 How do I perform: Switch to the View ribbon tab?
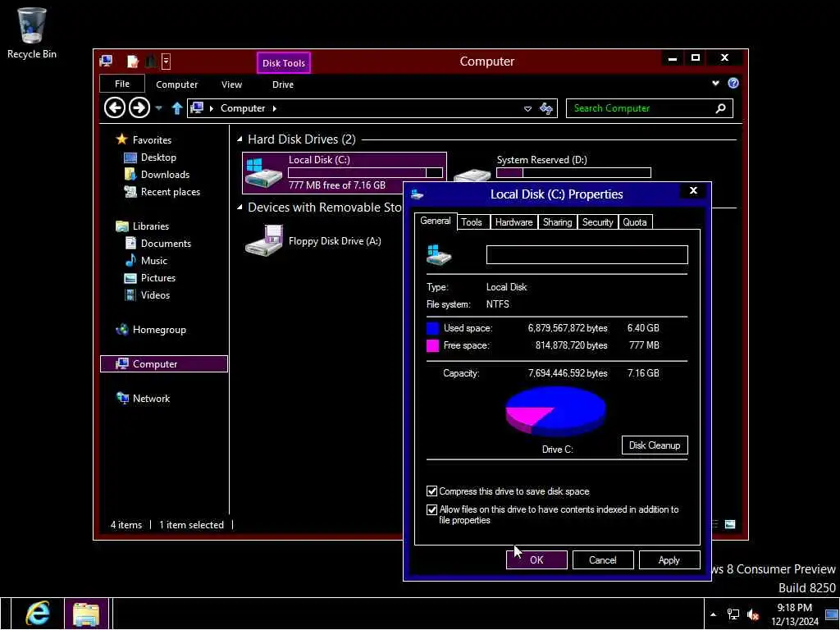tap(231, 84)
